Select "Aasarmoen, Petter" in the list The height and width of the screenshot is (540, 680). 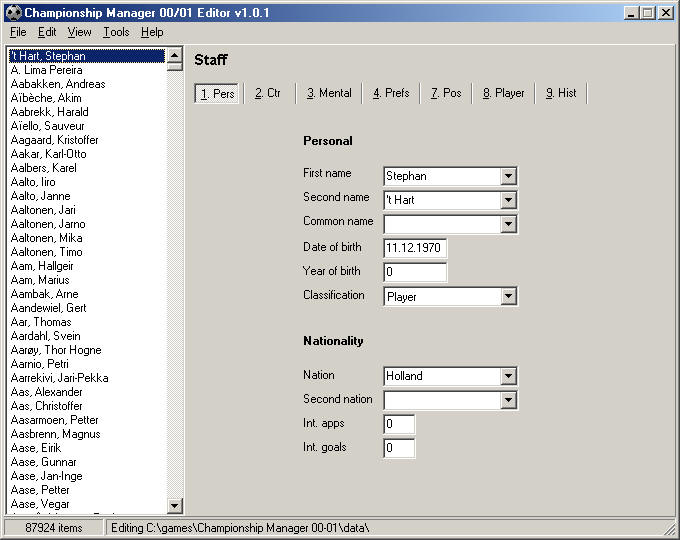click(x=87, y=420)
